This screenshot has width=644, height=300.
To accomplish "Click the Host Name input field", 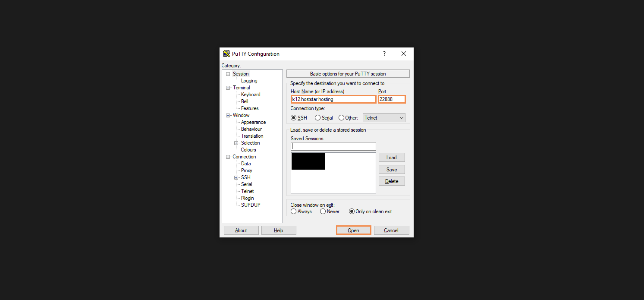I will [x=333, y=99].
